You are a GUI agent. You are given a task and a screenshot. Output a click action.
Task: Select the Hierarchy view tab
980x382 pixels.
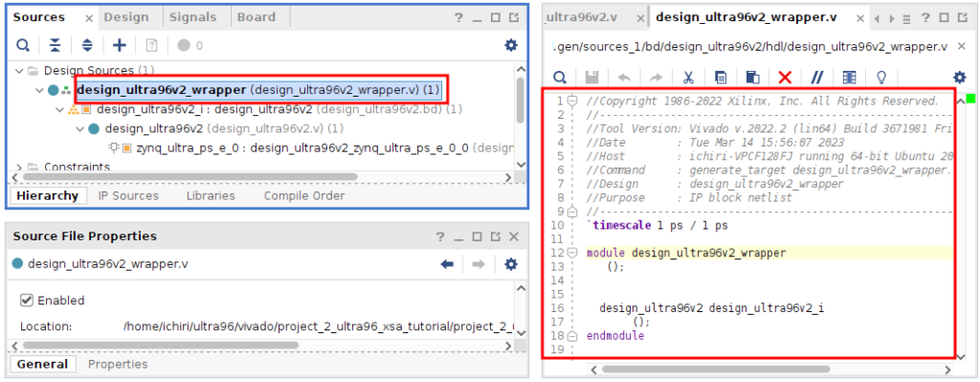click(x=48, y=195)
